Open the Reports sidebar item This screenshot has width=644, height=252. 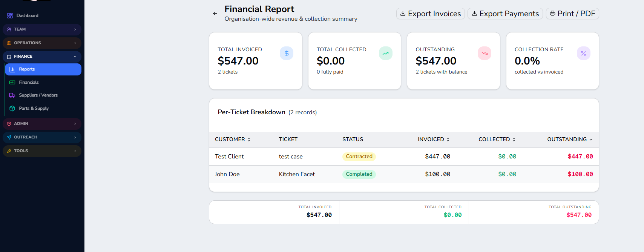[x=43, y=69]
